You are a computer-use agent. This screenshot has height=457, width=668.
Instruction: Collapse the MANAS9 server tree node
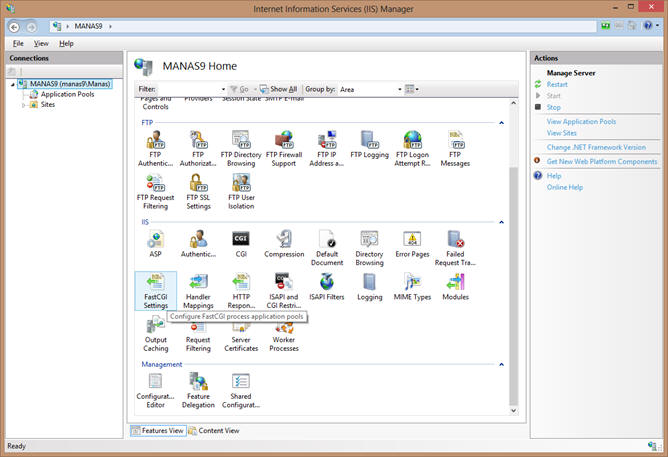tap(13, 84)
